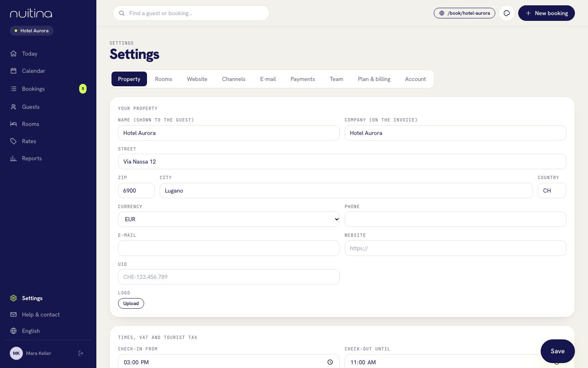588x368 pixels.
Task: Open the Currency dropdown showing EUR
Action: [229, 219]
